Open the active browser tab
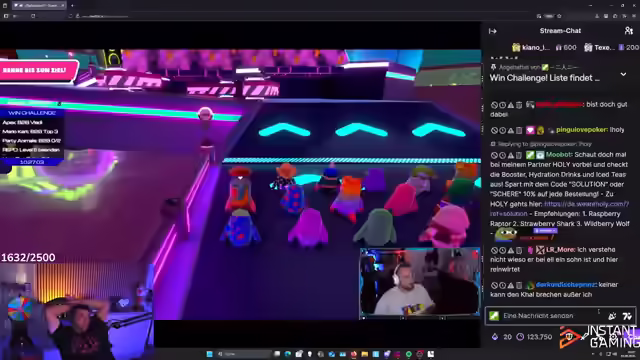640x360 pixels. coord(39,5)
